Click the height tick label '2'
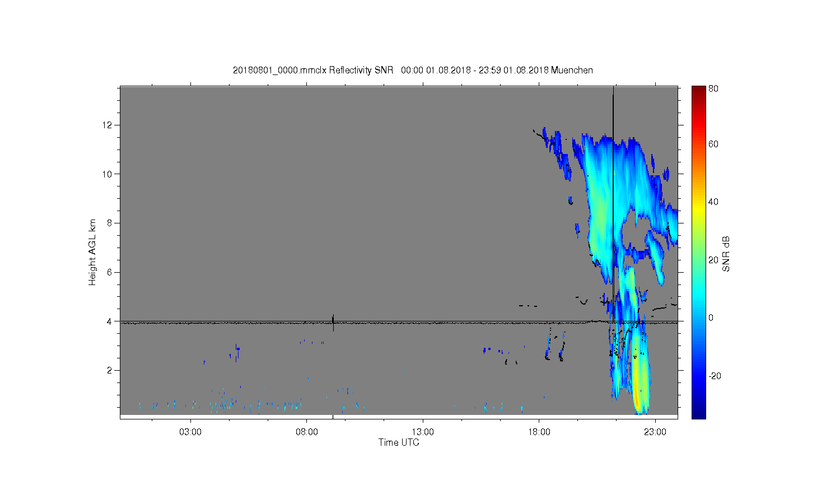The image size is (840, 504). click(x=110, y=370)
